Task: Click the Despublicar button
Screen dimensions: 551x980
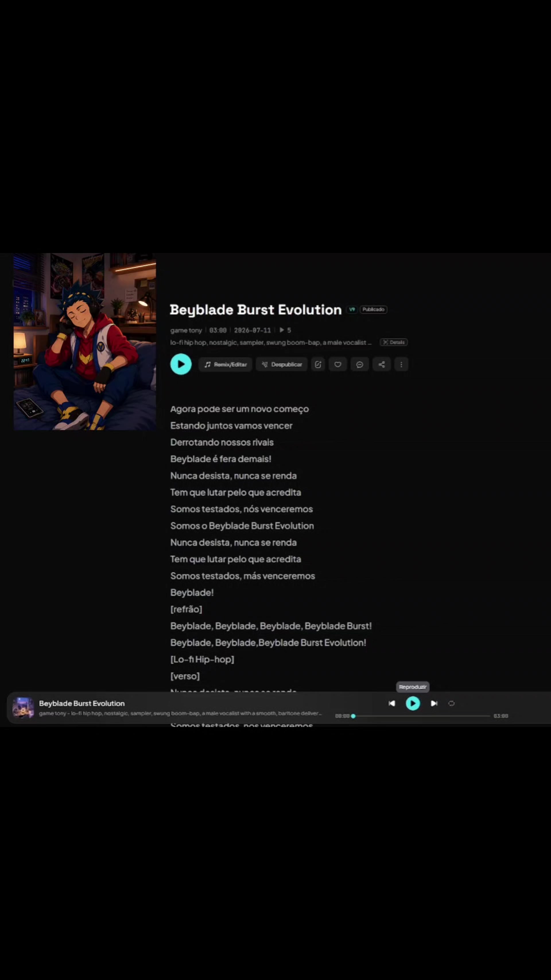Action: coord(282,364)
